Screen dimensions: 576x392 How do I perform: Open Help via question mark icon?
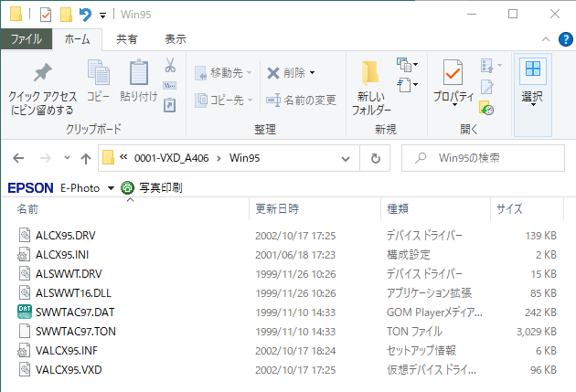[x=566, y=39]
